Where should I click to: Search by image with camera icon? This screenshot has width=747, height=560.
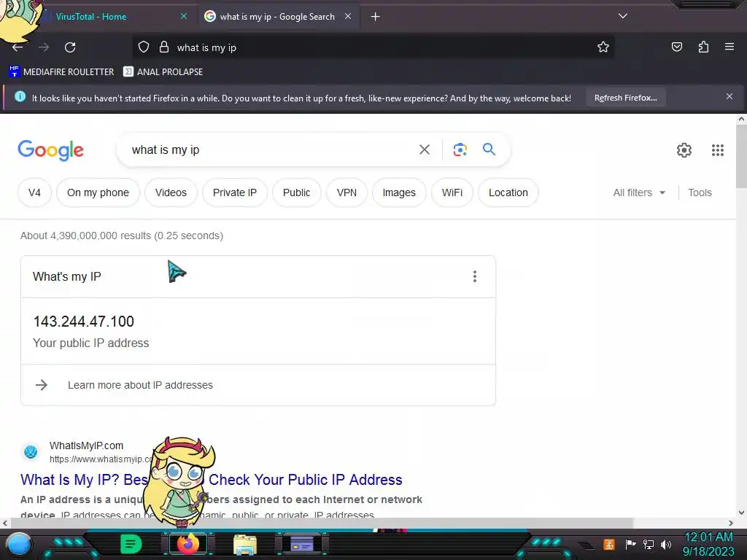(460, 150)
